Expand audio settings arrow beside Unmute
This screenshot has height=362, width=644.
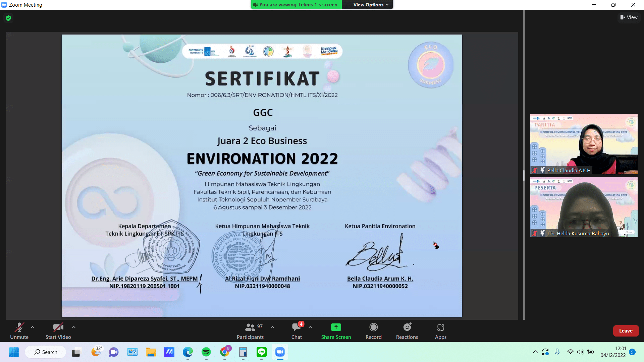(x=33, y=327)
